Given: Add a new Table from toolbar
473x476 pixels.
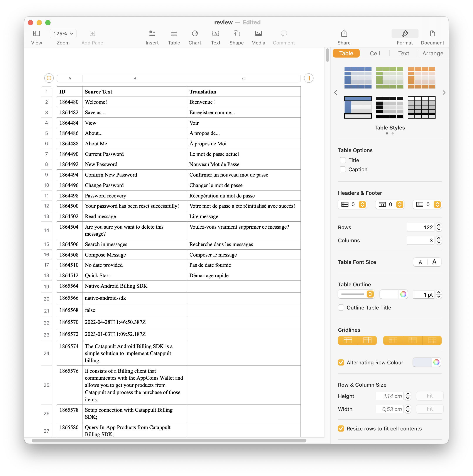Looking at the screenshot, I should tap(174, 34).
